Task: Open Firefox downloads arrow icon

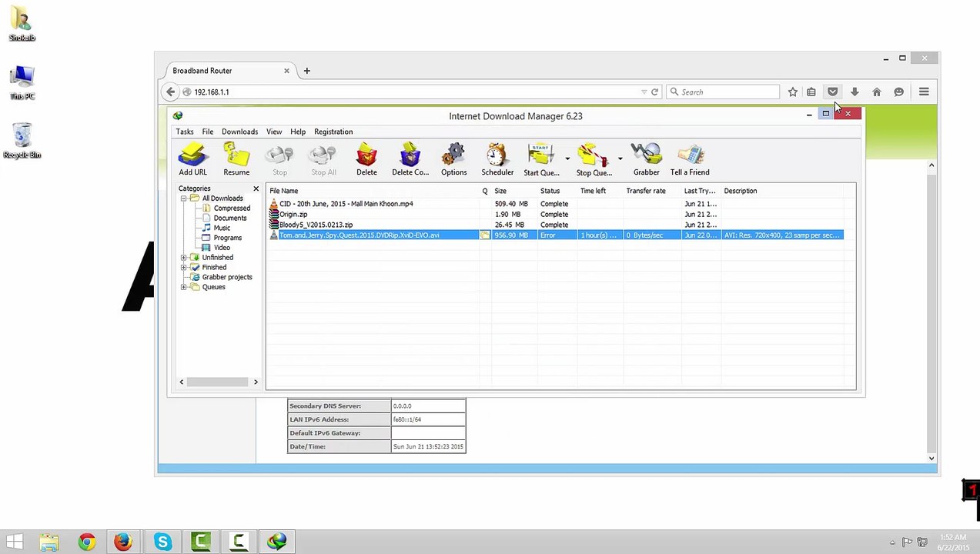Action: pos(855,92)
